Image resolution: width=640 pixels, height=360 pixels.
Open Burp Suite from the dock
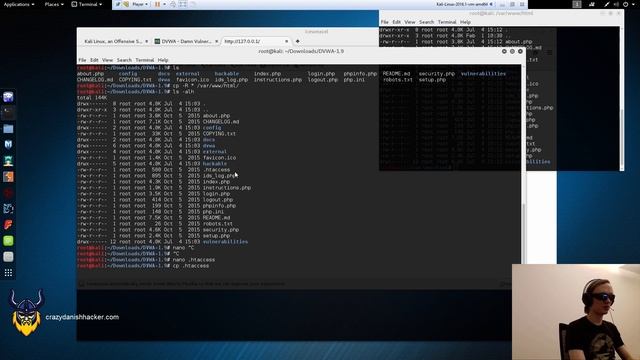pos(8,177)
